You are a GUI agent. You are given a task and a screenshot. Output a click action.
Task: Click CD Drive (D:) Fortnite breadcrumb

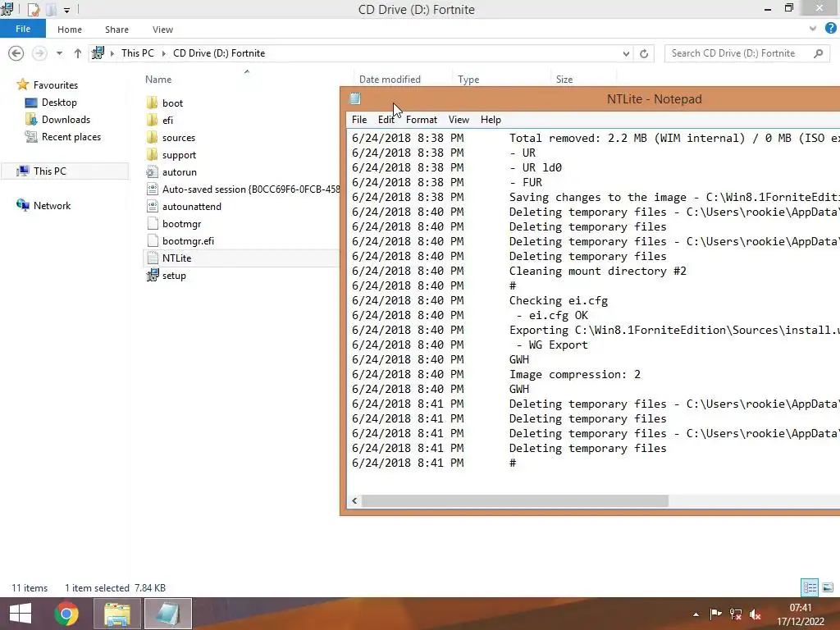coord(218,53)
